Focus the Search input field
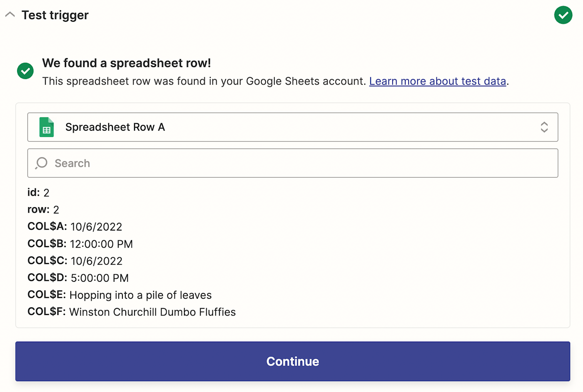This screenshot has width=583, height=392. (293, 163)
